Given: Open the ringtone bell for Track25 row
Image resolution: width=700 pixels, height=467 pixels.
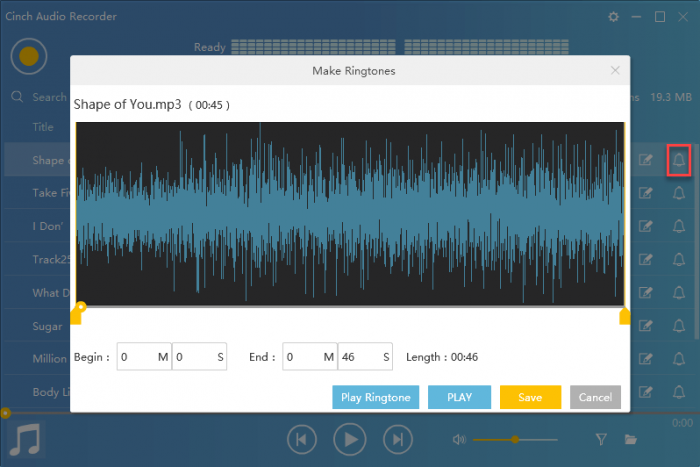Looking at the screenshot, I should (679, 259).
